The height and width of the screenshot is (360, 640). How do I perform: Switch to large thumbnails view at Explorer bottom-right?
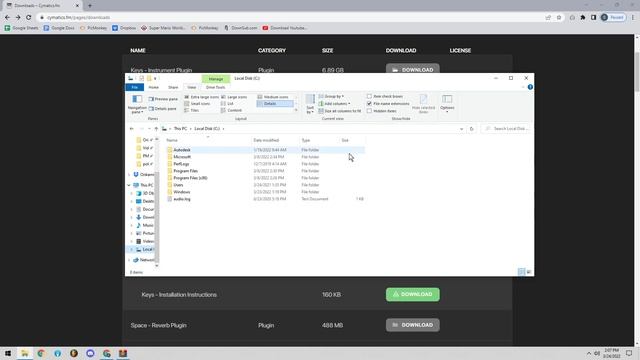pyautogui.click(x=529, y=272)
